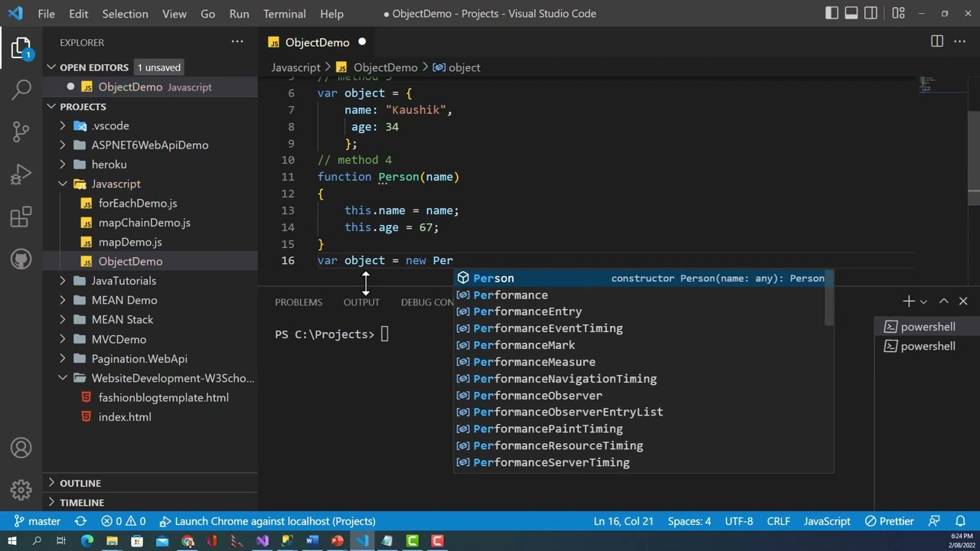Click the master branch in status bar

tap(37, 521)
